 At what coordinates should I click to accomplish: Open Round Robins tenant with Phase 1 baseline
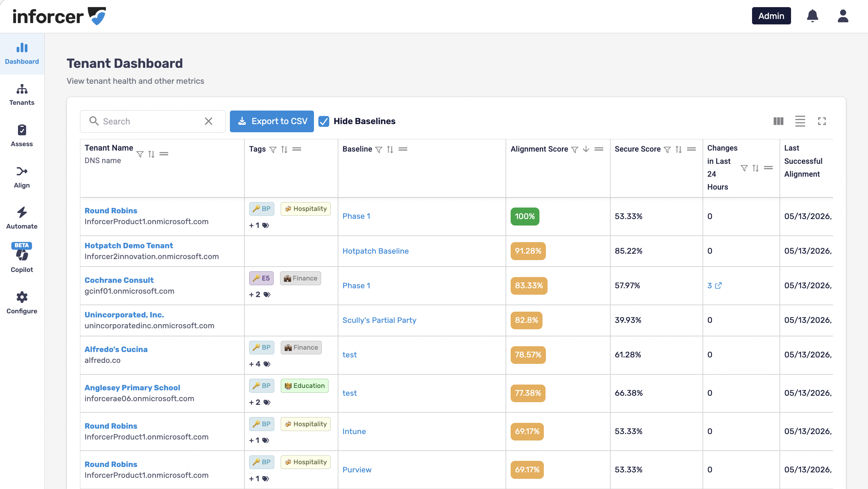point(111,211)
